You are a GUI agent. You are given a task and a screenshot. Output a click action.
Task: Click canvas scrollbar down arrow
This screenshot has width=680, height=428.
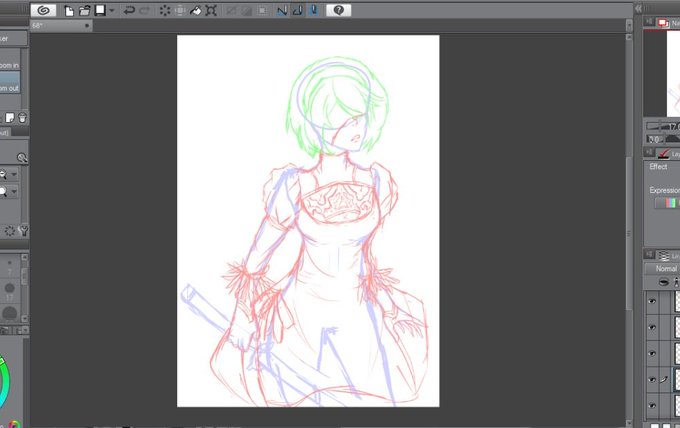click(x=629, y=422)
